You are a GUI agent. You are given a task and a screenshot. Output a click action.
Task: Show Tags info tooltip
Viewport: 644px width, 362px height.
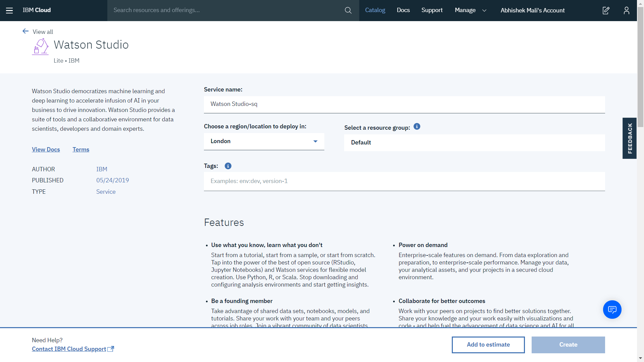(x=228, y=166)
